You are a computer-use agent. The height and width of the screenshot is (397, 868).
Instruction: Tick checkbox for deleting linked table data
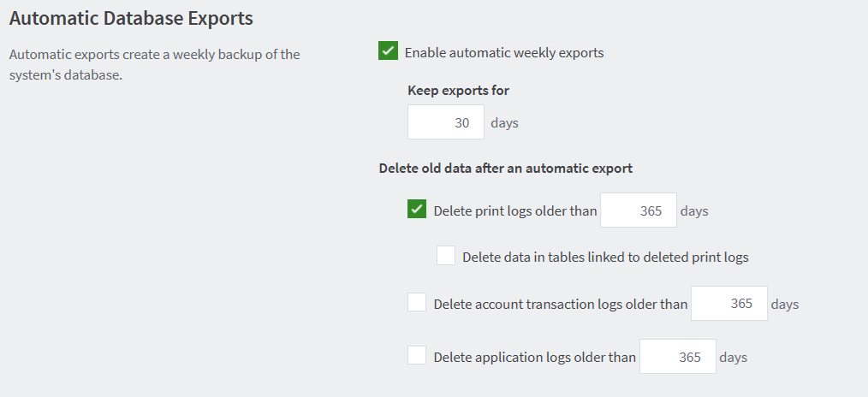(446, 256)
